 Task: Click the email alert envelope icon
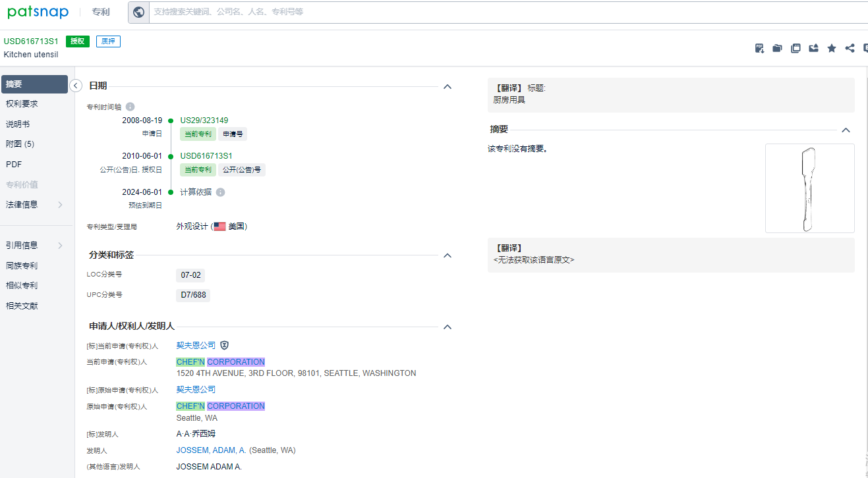(813, 48)
